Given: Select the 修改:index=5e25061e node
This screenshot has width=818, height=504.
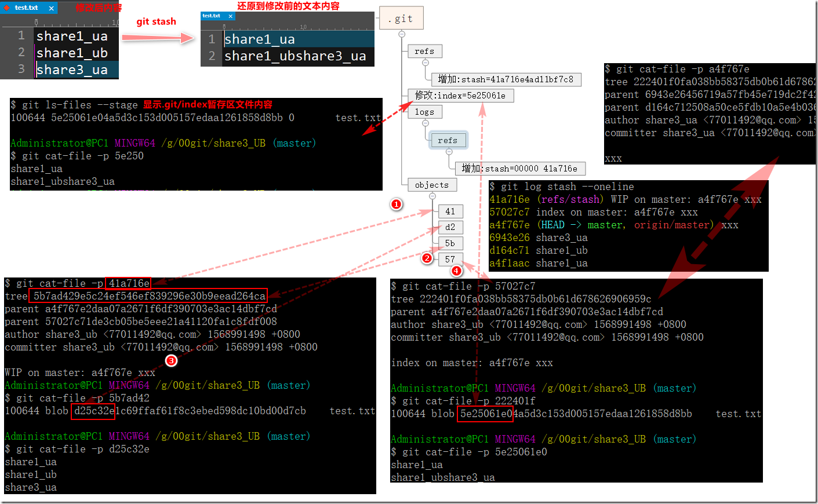Looking at the screenshot, I should point(460,96).
